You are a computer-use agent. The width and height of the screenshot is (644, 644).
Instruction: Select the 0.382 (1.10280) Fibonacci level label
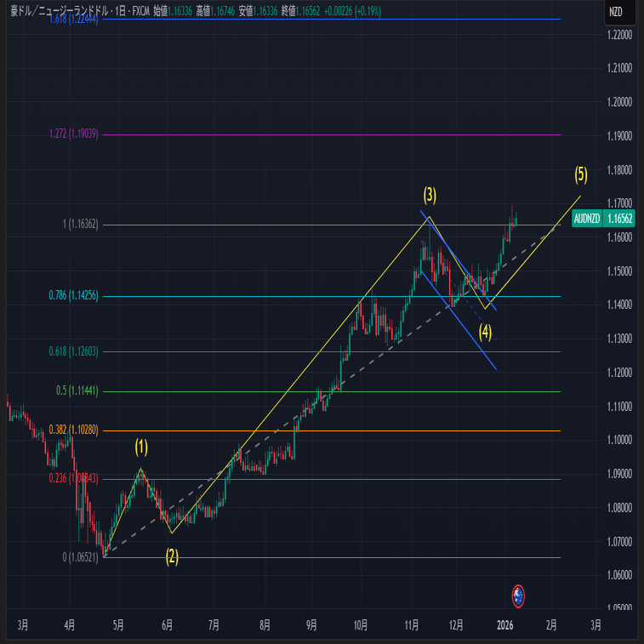tap(73, 430)
